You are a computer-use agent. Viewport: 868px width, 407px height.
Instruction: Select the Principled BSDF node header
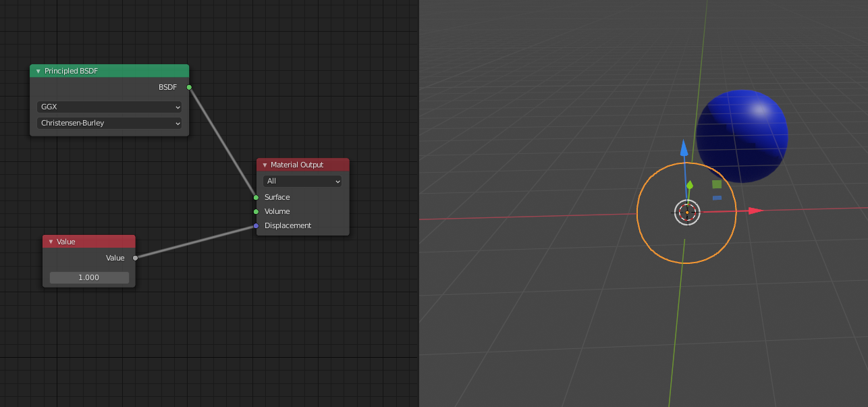(109, 71)
